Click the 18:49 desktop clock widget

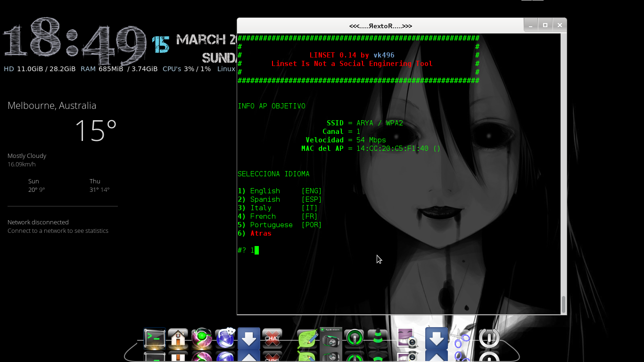point(75,41)
